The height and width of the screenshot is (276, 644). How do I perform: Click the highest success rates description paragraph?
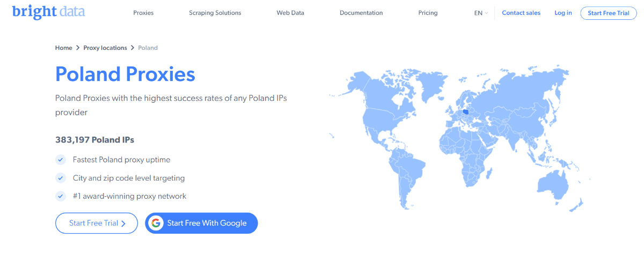[x=171, y=106]
